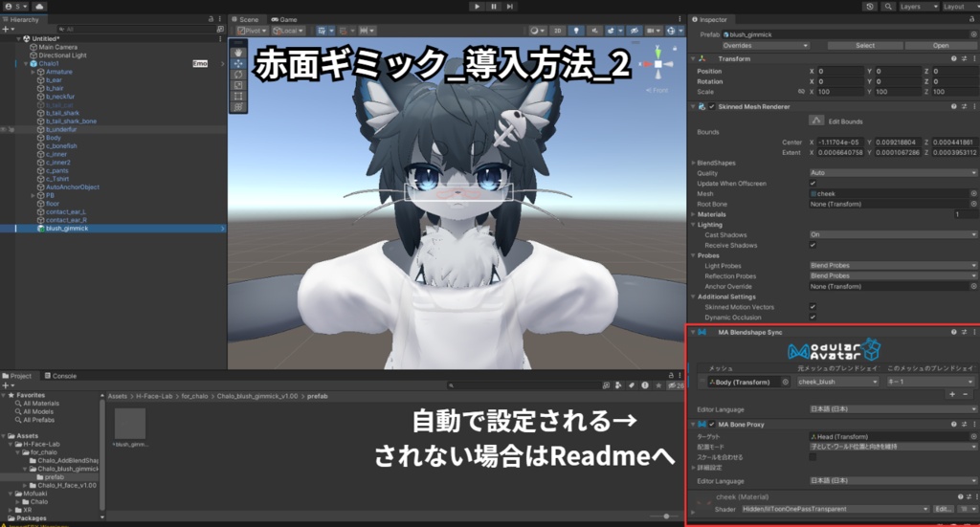The height and width of the screenshot is (527, 980).
Task: Open MA Bone Proxy preset settings icon
Action: (964, 425)
